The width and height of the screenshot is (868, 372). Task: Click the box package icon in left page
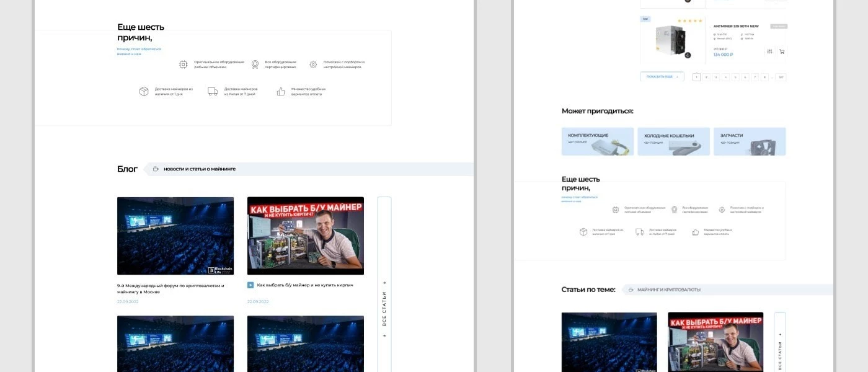pyautogui.click(x=144, y=91)
